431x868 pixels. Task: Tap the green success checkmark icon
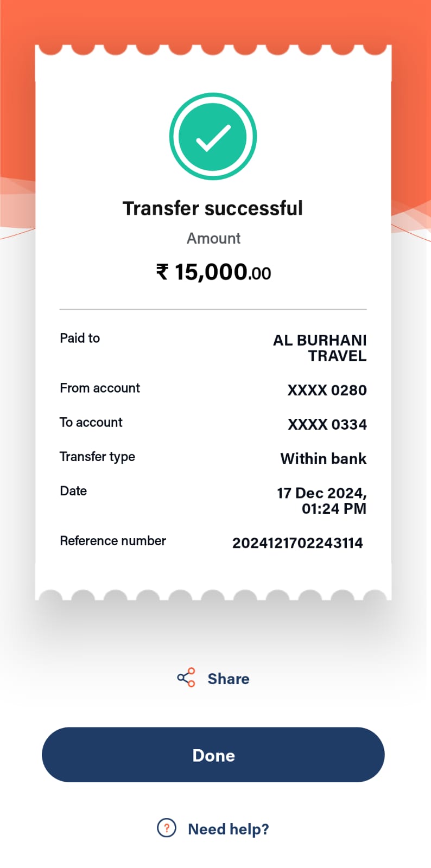[x=213, y=136]
